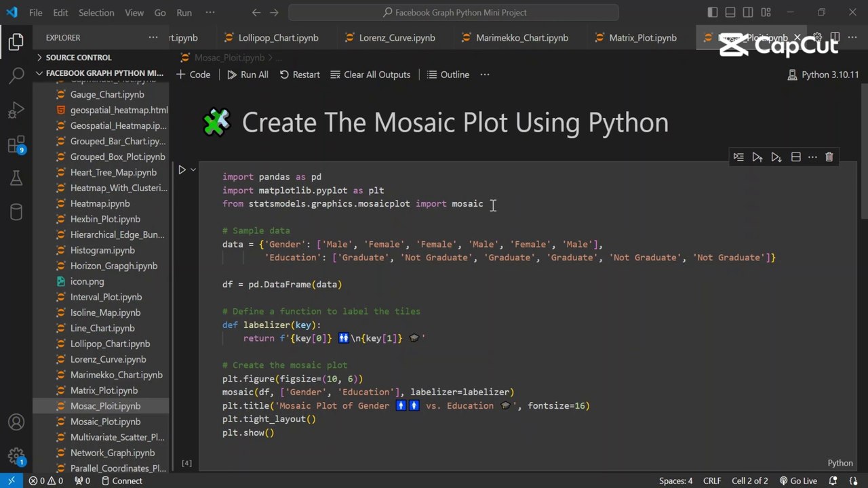Open the Accounts menu
Image resolution: width=868 pixels, height=488 pixels.
(x=16, y=422)
